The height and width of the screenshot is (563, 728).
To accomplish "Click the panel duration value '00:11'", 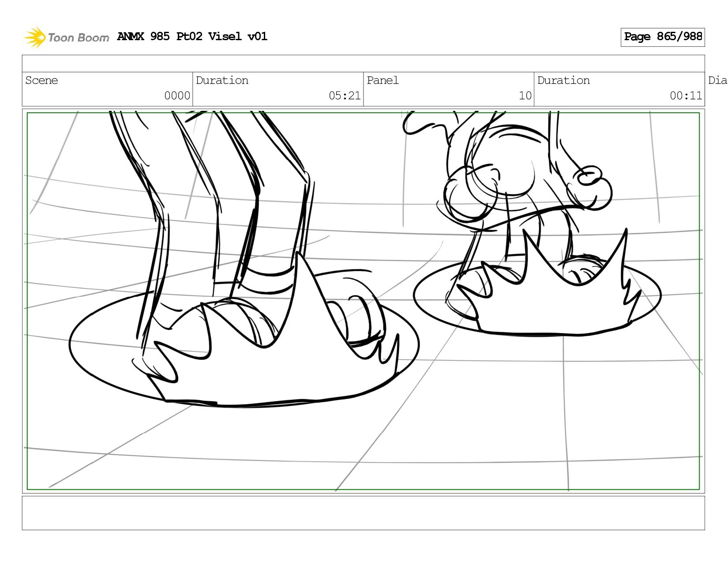I will click(686, 96).
